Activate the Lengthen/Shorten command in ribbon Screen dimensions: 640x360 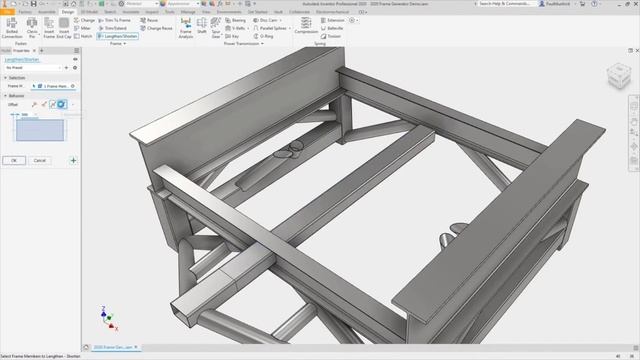coord(118,36)
